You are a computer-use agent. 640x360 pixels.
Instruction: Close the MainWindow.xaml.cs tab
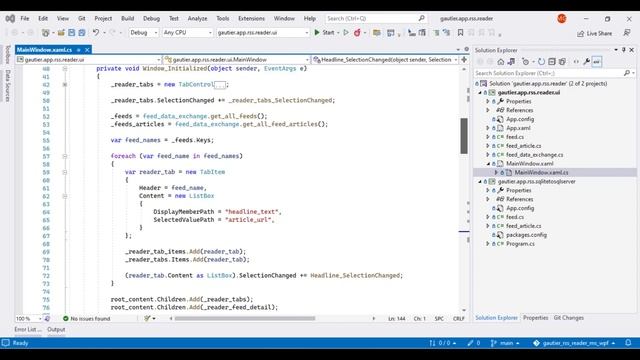click(x=87, y=50)
